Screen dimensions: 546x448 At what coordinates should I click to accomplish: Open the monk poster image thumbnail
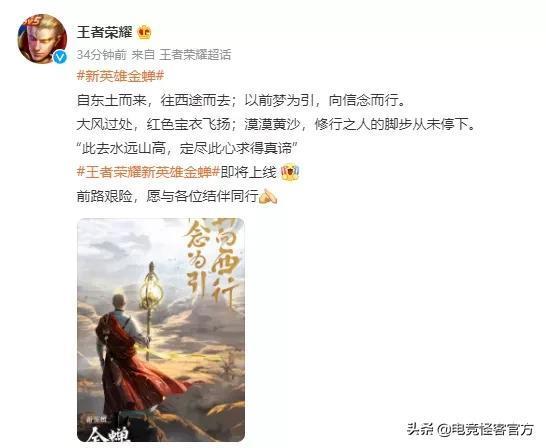pos(161,330)
